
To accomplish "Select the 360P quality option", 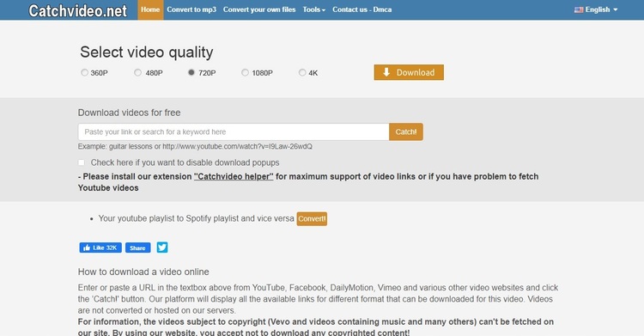I will [x=85, y=73].
